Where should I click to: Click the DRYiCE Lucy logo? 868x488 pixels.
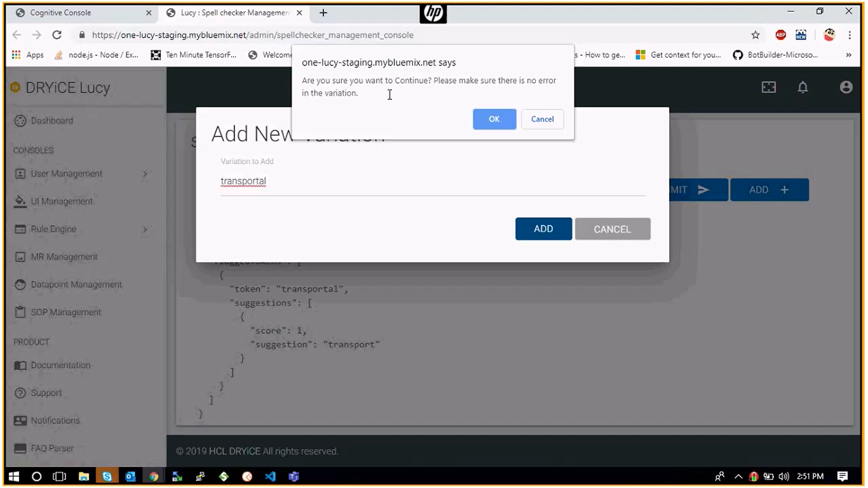pyautogui.click(x=60, y=88)
